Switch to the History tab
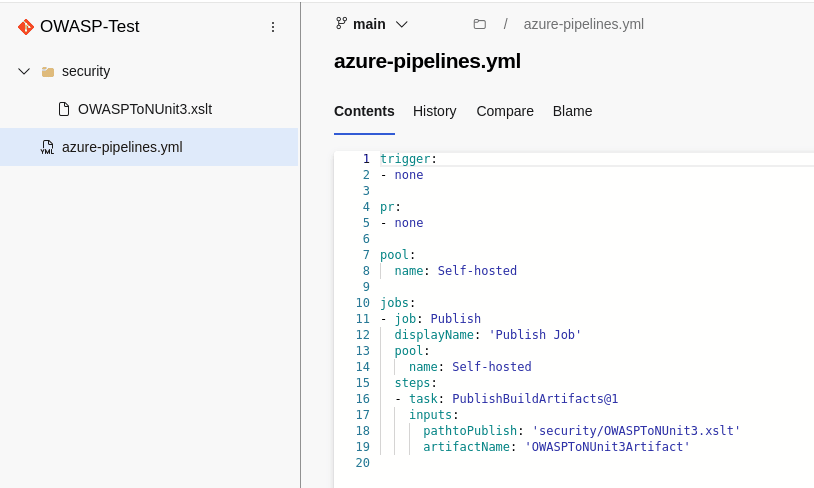This screenshot has width=814, height=488. point(435,111)
